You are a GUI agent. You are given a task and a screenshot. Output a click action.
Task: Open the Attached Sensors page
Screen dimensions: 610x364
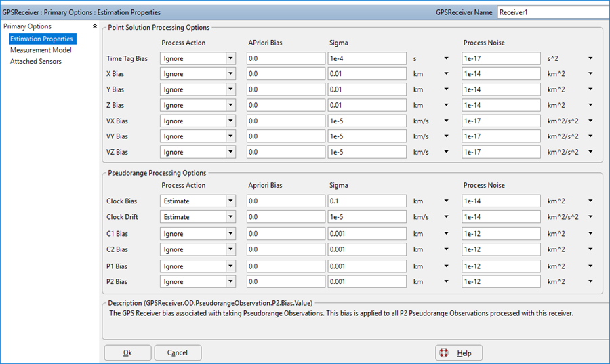(36, 61)
